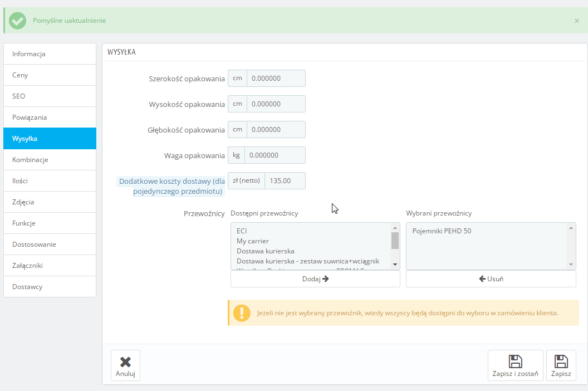Open the Kombinacje tab
The width and height of the screenshot is (588, 391).
click(50, 160)
